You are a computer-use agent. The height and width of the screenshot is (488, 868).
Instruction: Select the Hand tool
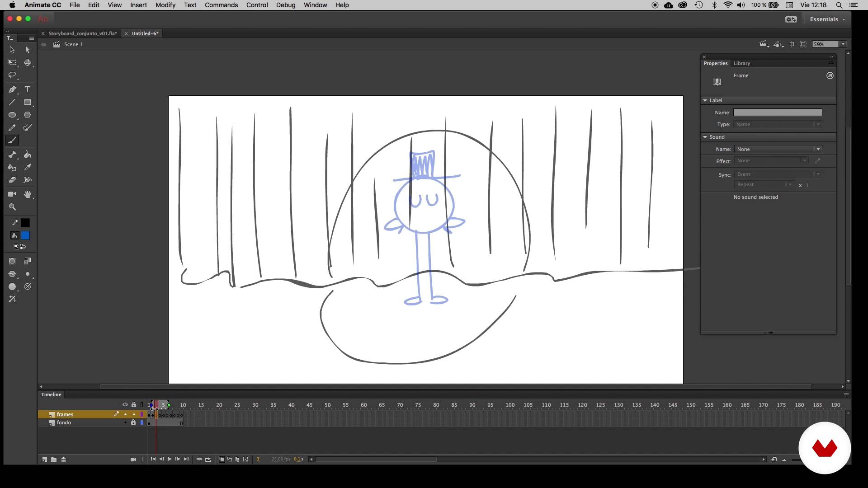[28, 194]
